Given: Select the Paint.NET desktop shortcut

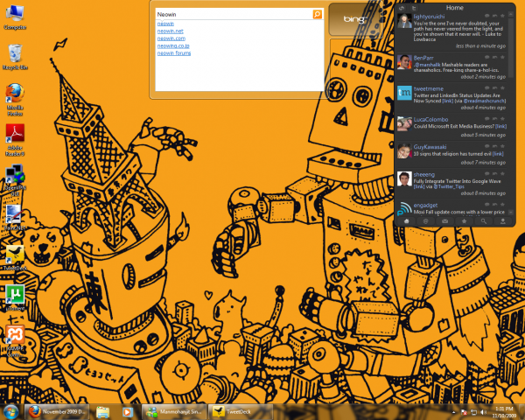Looking at the screenshot, I should coord(15,218).
